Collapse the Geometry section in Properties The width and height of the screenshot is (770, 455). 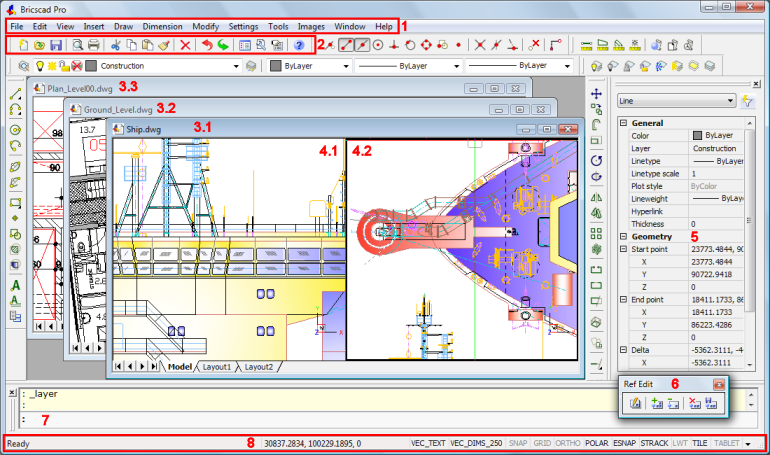click(623, 236)
